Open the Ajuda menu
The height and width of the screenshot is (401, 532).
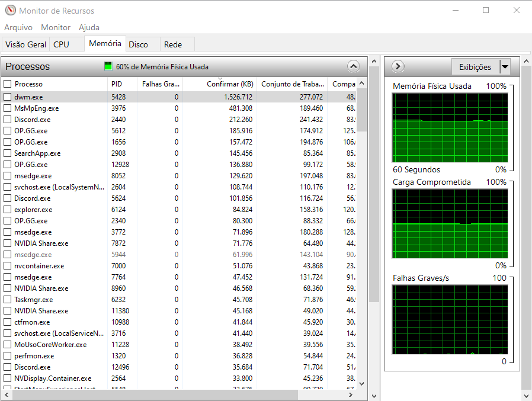(89, 27)
